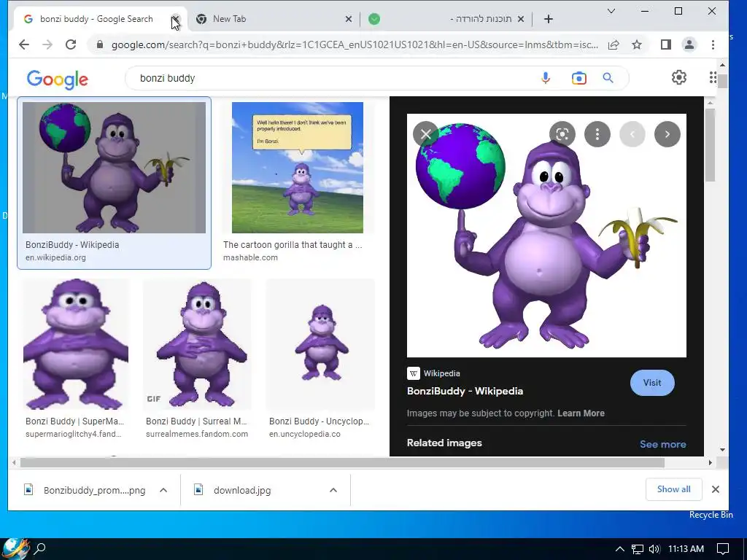Image resolution: width=747 pixels, height=560 pixels.
Task: Open the network status tray icon
Action: point(638,549)
